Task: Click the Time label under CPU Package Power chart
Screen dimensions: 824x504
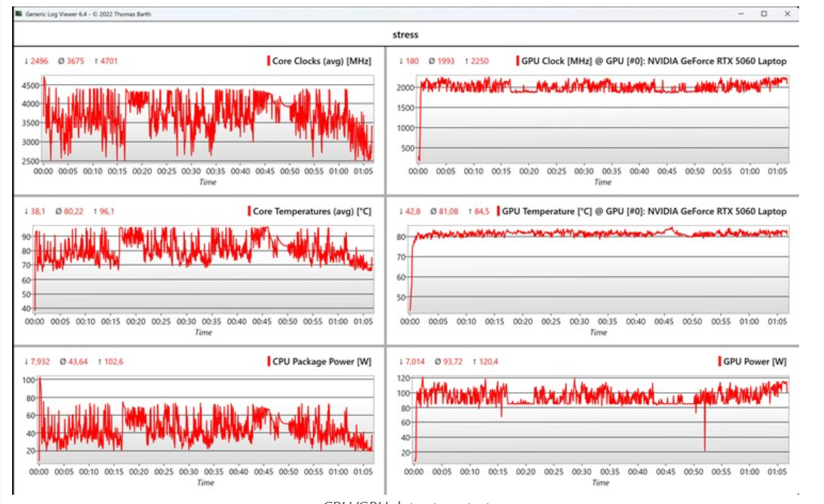Action: click(205, 483)
